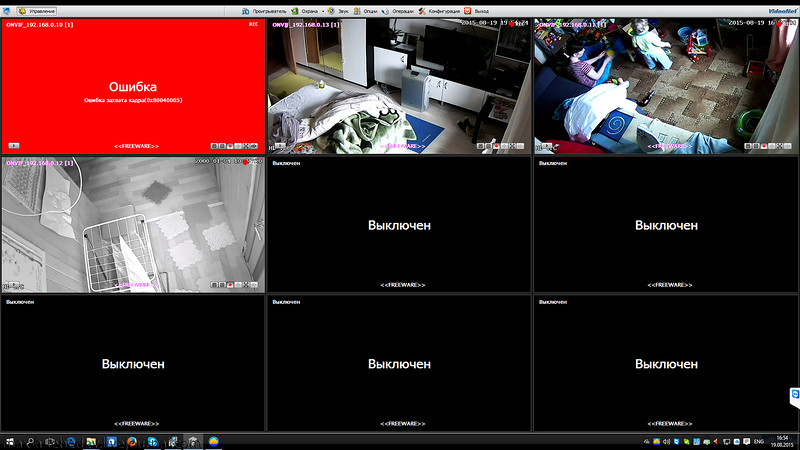Click the Операции operations icon

pos(385,11)
